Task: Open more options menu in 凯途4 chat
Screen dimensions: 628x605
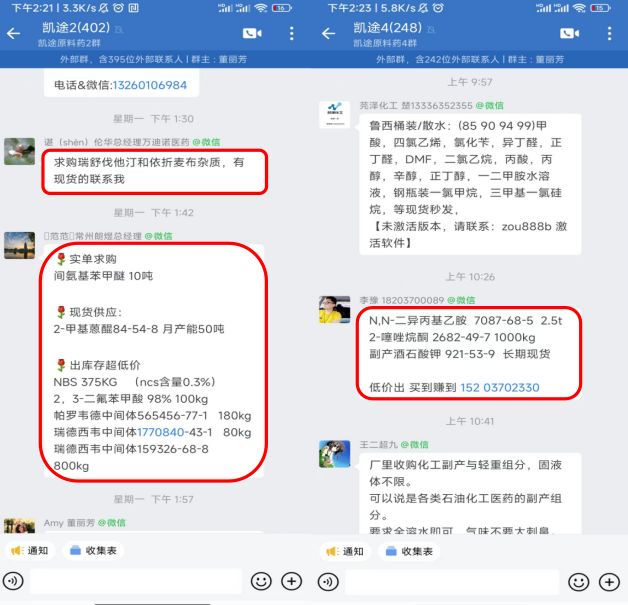Action: pos(609,33)
